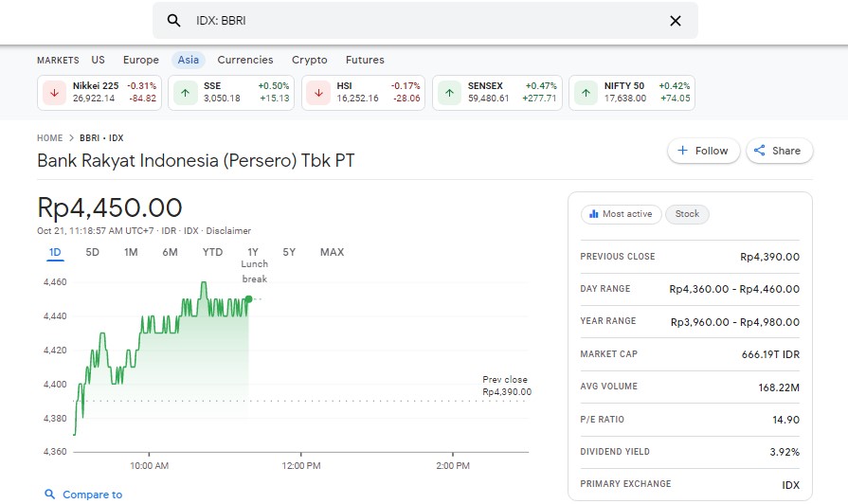Viewport: 848px width, 504px height.
Task: Click the HSI red down arrow icon
Action: coord(318,93)
